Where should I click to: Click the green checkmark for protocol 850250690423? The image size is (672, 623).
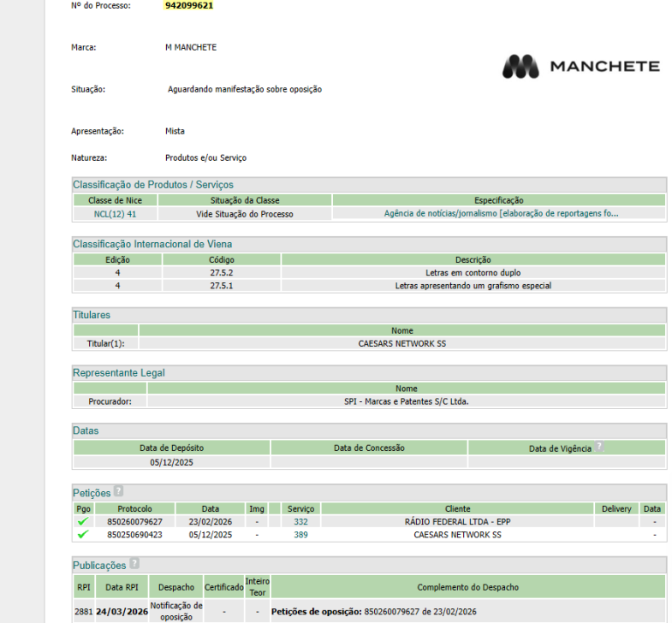tap(83, 534)
